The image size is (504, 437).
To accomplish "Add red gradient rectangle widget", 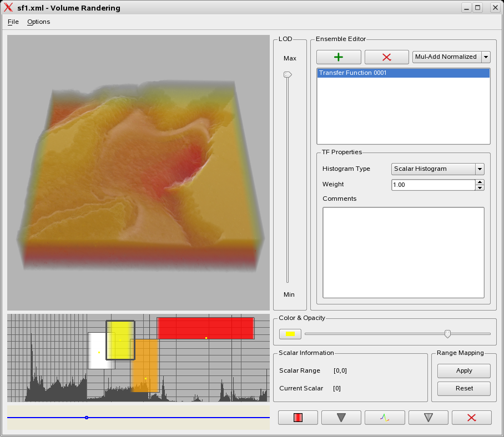I will (298, 418).
